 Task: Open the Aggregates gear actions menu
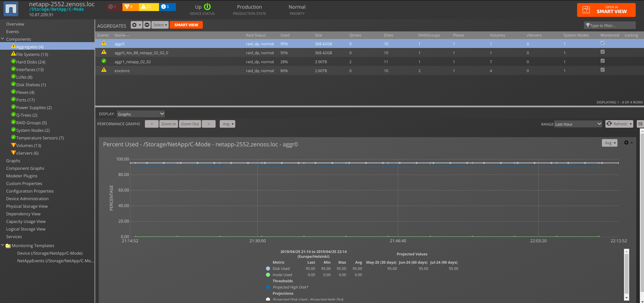[136, 25]
